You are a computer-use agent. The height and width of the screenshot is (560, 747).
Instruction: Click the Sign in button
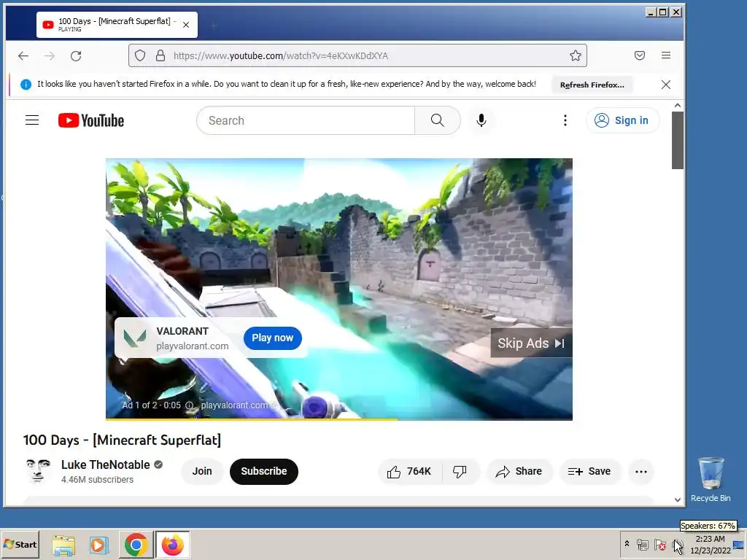tap(623, 120)
